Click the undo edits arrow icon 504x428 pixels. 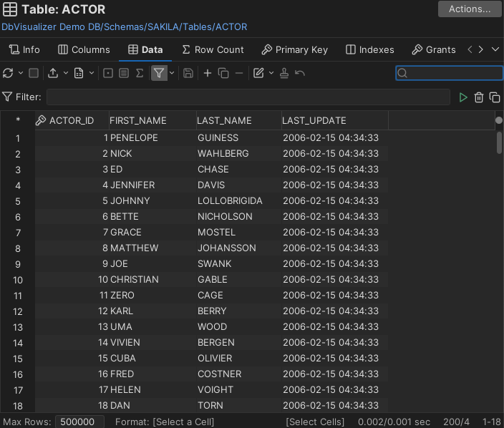pos(300,73)
